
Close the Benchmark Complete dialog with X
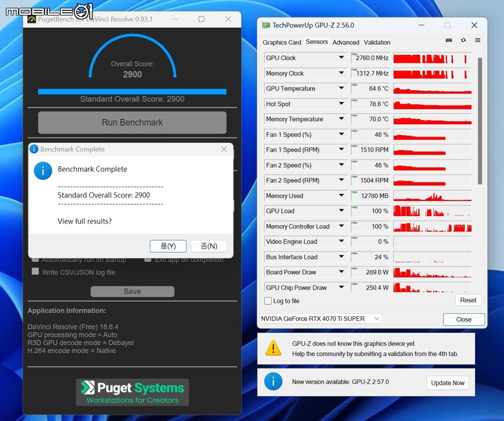tap(224, 149)
